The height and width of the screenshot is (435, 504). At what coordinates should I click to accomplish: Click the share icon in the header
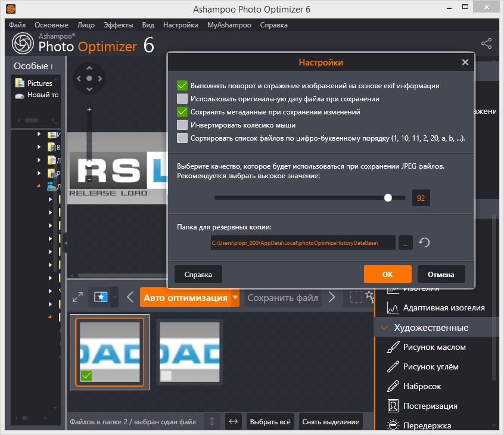coord(486,44)
